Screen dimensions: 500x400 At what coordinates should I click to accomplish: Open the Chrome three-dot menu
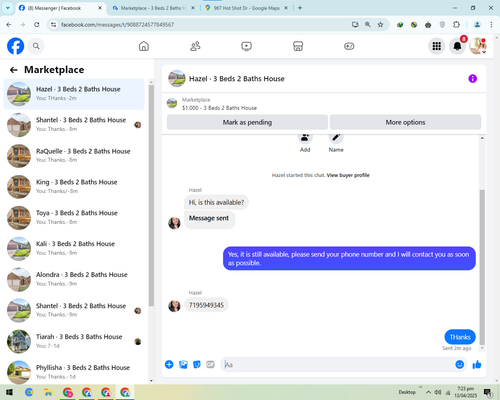point(491,24)
